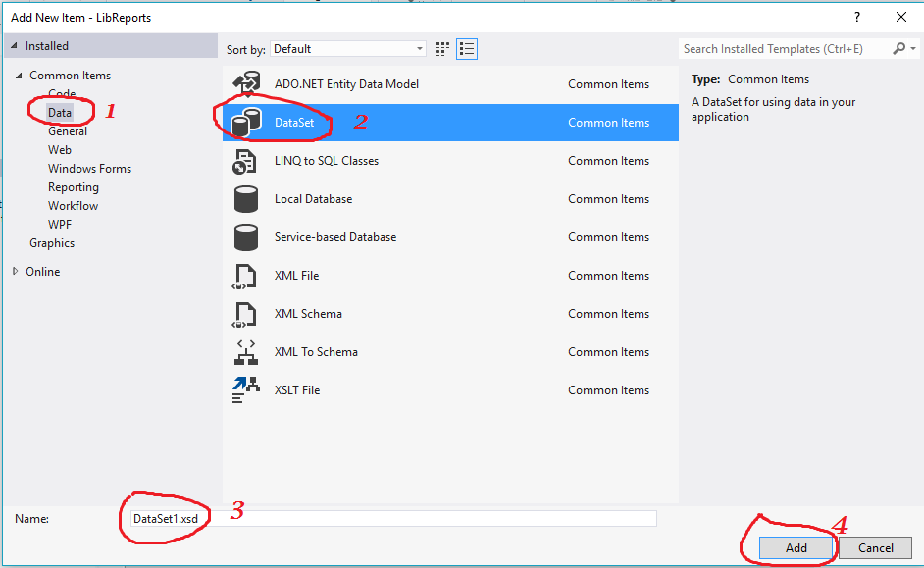924x568 pixels.
Task: Switch to medium icons list view
Action: pyautogui.click(x=466, y=48)
